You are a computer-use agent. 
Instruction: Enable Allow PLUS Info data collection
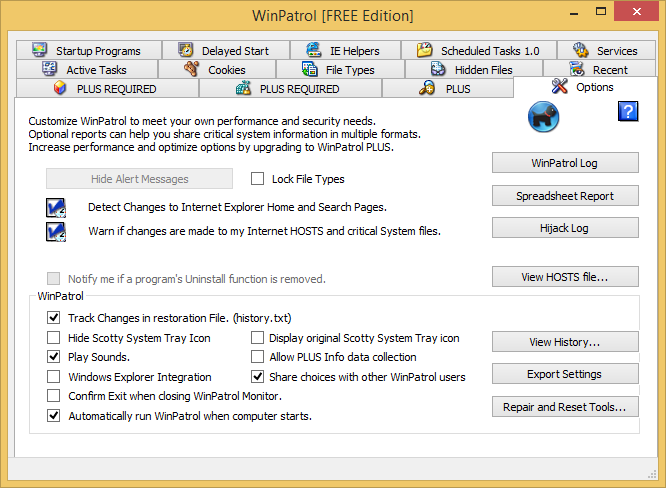257,357
